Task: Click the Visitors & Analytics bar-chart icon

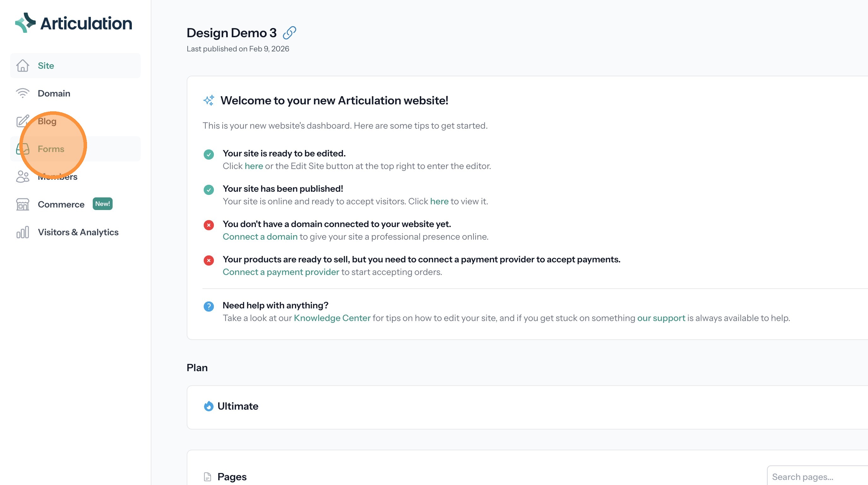Action: point(23,232)
